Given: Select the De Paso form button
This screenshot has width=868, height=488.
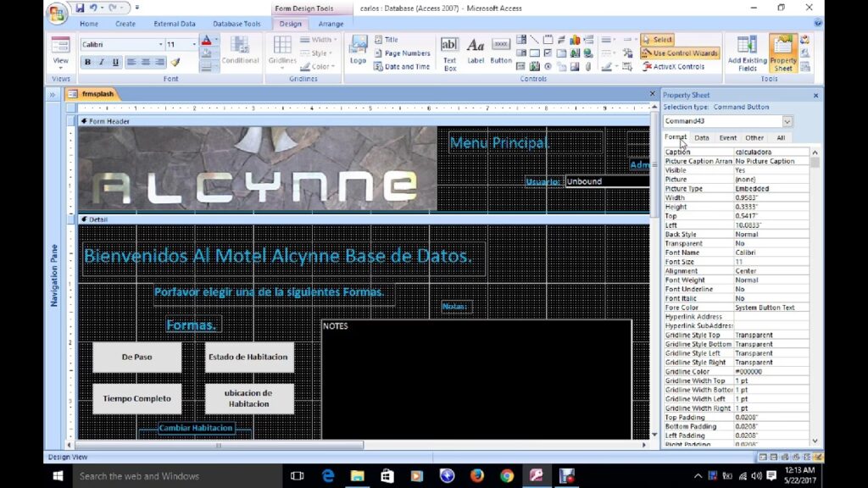Looking at the screenshot, I should tap(136, 357).
